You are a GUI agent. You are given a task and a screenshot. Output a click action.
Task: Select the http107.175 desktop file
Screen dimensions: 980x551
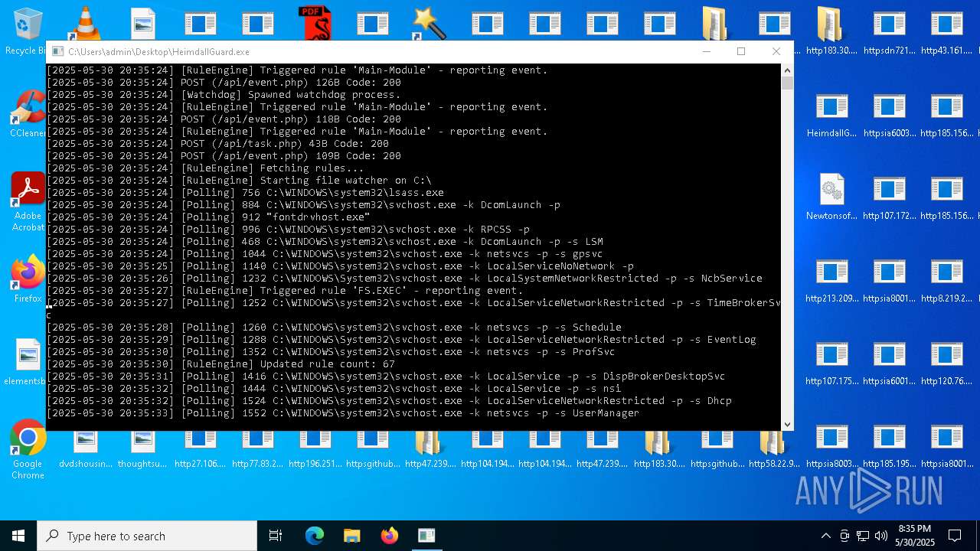(x=831, y=364)
